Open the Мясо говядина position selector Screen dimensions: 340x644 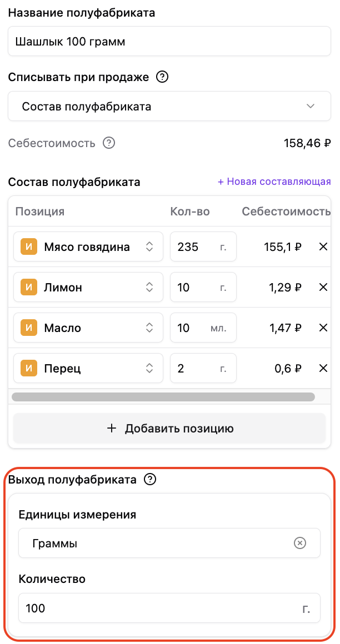(88, 246)
